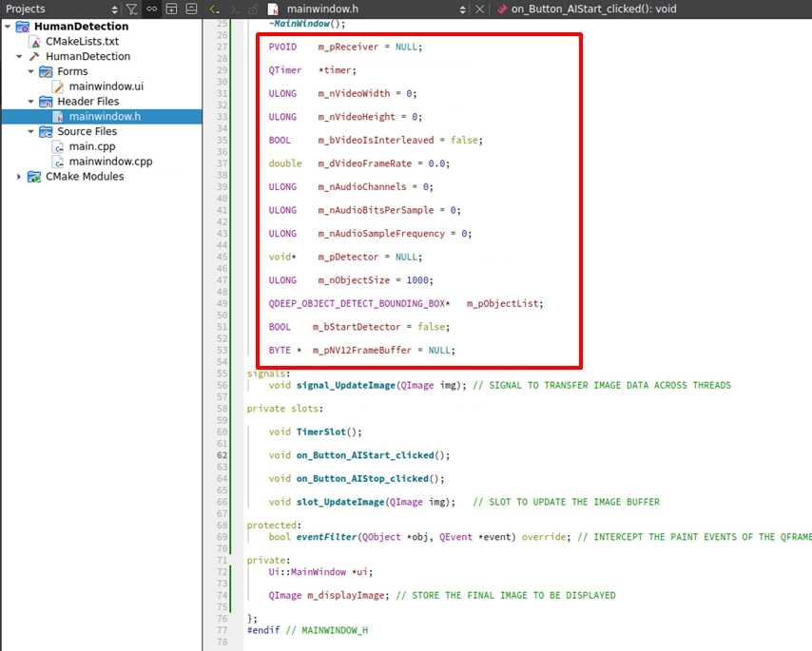Open the on_Button_AIStart_clicked symbol dropdown
This screenshot has width=812, height=651.
click(x=593, y=9)
